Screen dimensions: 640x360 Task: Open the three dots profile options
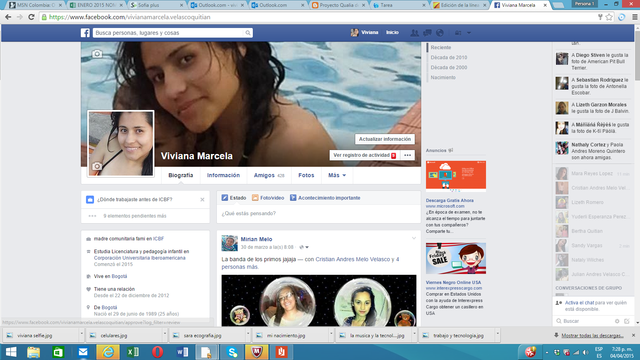pos(407,155)
